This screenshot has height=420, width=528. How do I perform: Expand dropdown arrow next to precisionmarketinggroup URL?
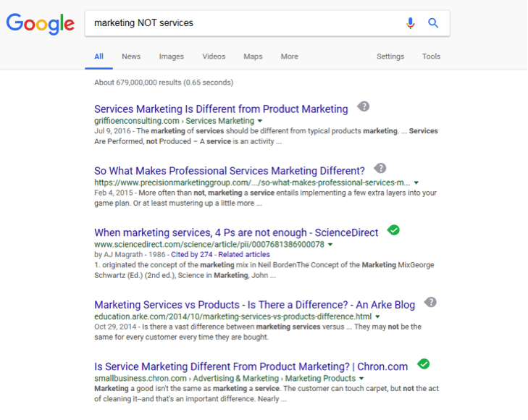pos(416,183)
